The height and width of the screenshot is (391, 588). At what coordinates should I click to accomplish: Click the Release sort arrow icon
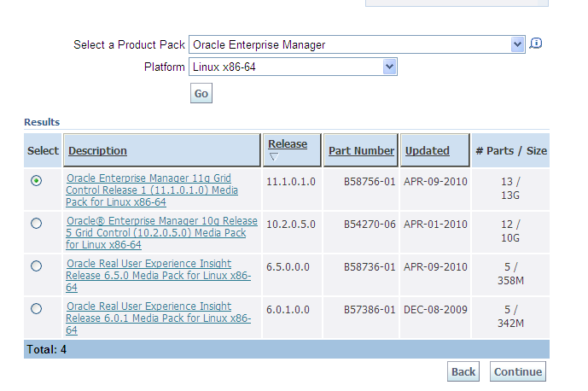click(273, 157)
